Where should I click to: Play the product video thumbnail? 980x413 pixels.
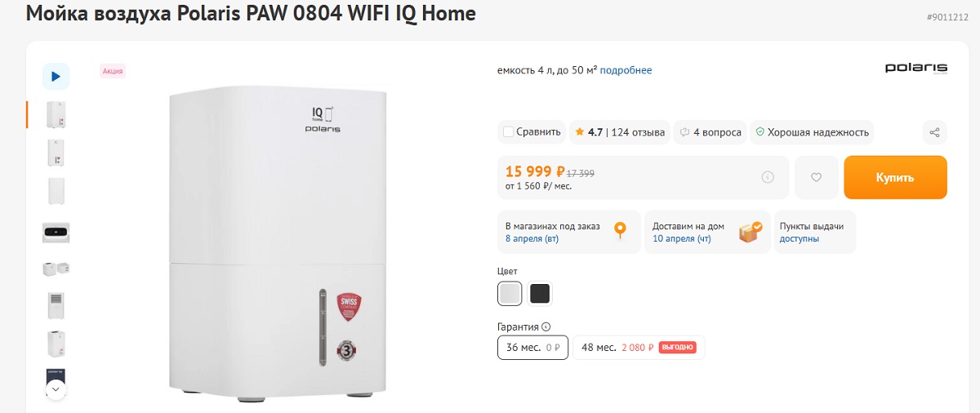pos(56,76)
